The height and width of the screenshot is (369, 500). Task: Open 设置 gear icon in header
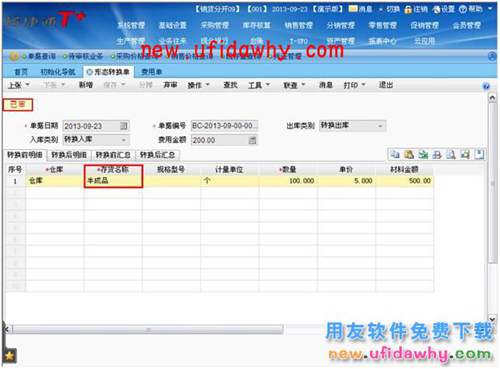click(436, 9)
